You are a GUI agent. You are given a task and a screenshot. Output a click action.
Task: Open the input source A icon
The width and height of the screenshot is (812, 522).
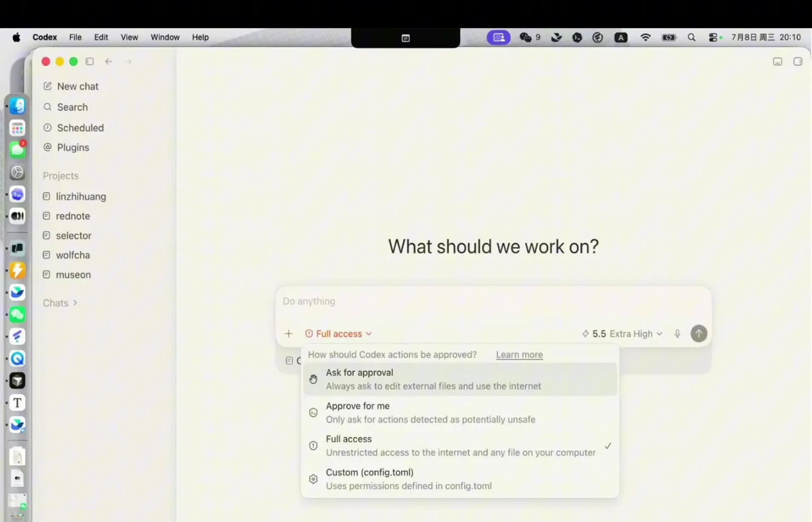(621, 38)
